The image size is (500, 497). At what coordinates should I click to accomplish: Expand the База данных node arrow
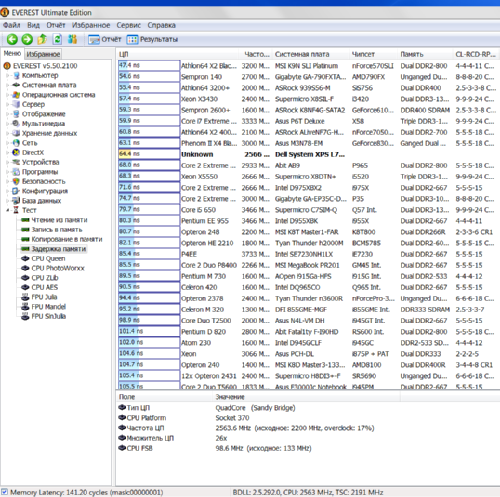[x=8, y=201]
